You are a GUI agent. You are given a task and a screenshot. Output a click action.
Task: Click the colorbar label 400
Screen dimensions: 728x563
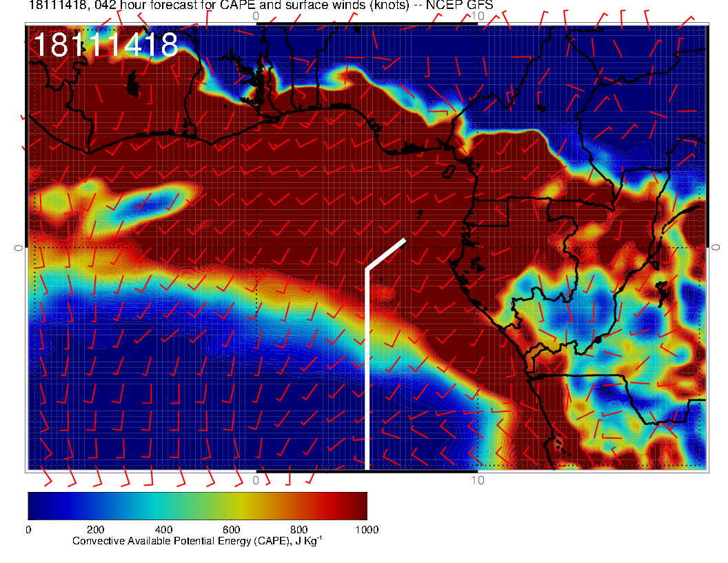pyautogui.click(x=163, y=530)
